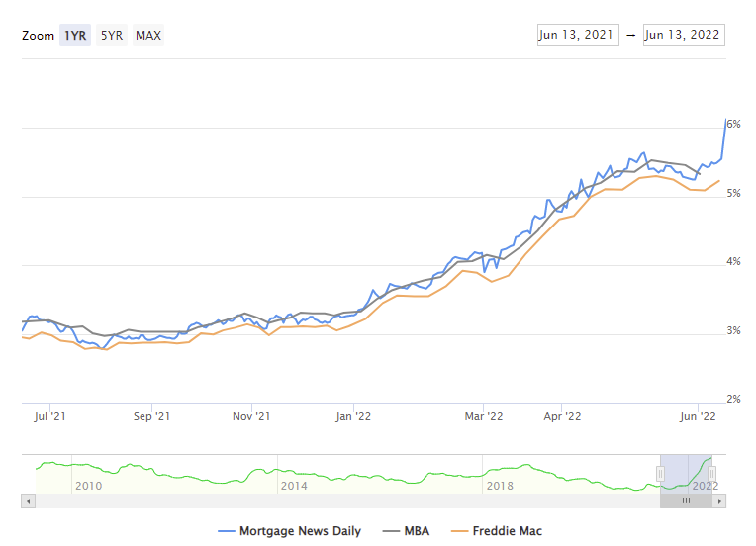
Task: Click the end date field Jun 13, 2022
Action: click(684, 35)
